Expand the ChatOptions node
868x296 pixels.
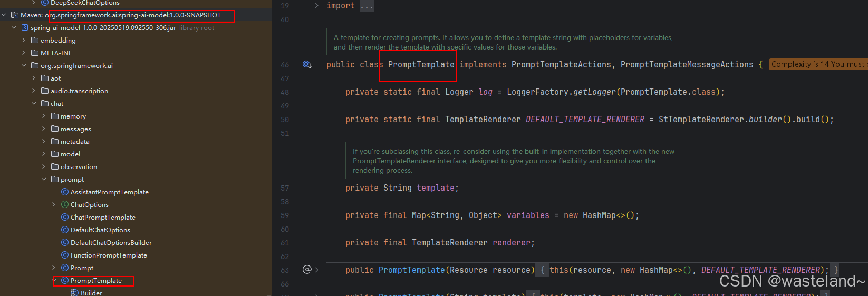tap(54, 205)
